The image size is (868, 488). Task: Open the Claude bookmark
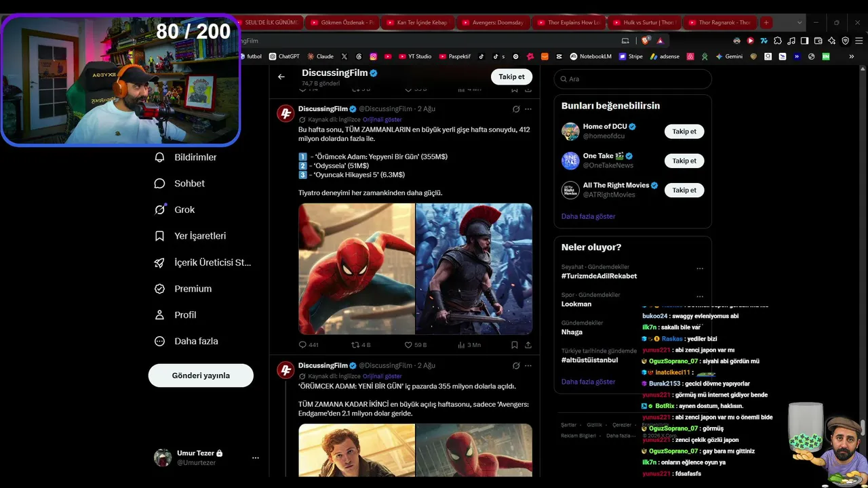(x=320, y=57)
